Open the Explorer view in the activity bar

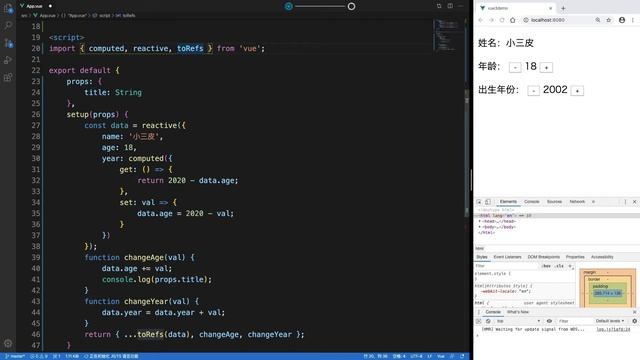click(8, 9)
